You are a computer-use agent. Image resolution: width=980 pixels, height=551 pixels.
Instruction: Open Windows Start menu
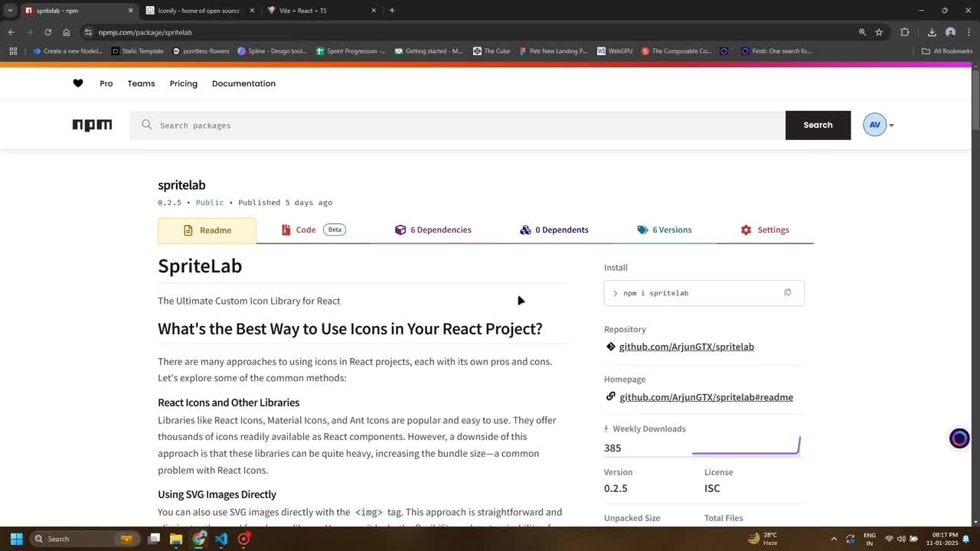[x=16, y=539]
